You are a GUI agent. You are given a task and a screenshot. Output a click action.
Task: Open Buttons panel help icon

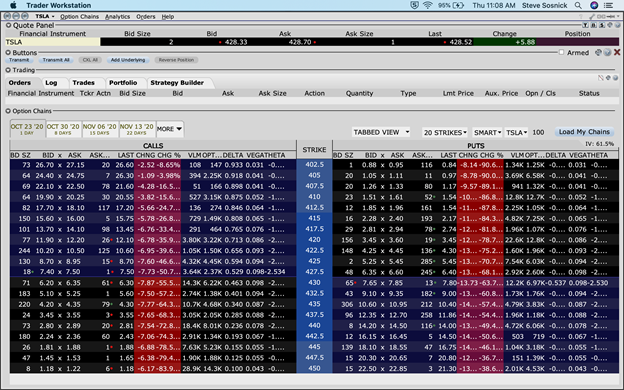tap(607, 52)
